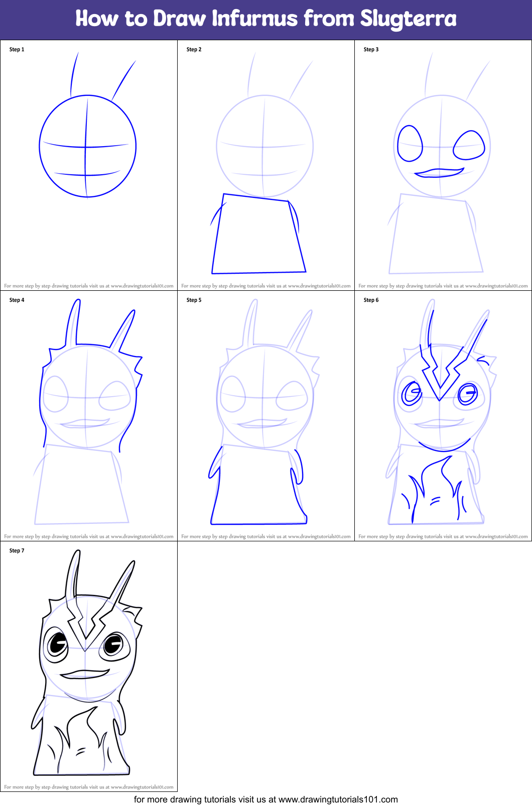Screen dimensions: 532x807
Task: Click the bottom footer drawingtutorials101.com text
Action: (x=266, y=799)
